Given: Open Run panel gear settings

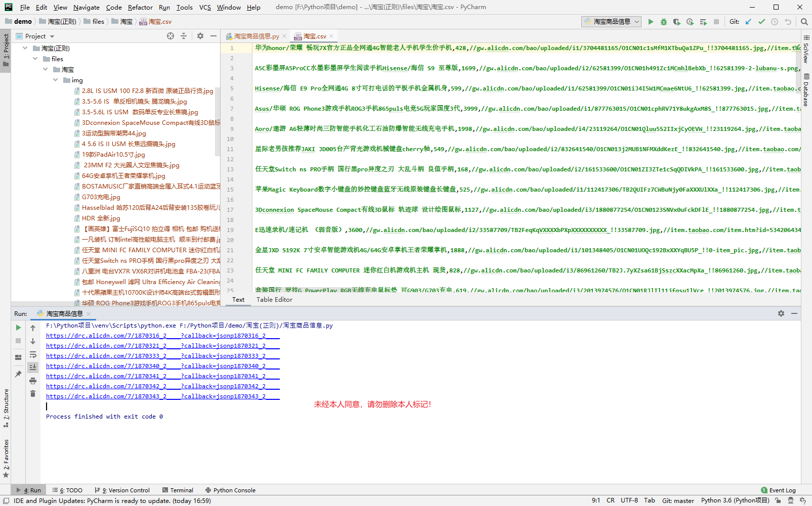Looking at the screenshot, I should point(781,313).
